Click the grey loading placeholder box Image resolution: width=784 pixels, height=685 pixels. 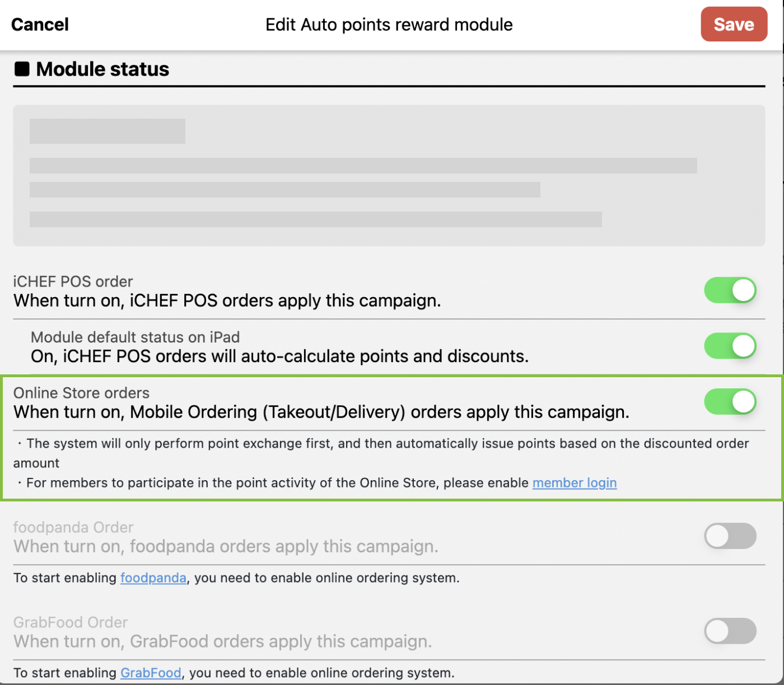click(389, 176)
